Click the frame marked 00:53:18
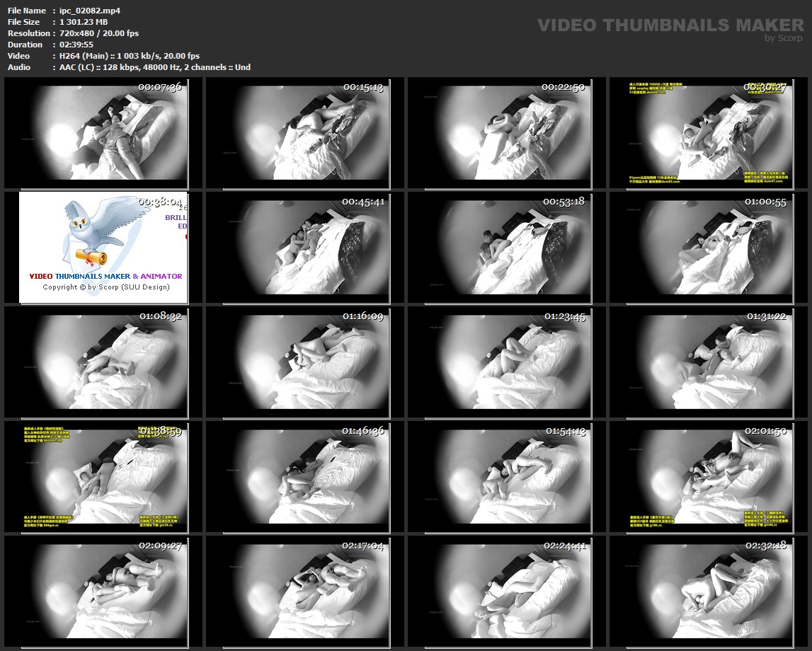Image resolution: width=812 pixels, height=651 pixels. click(x=499, y=248)
